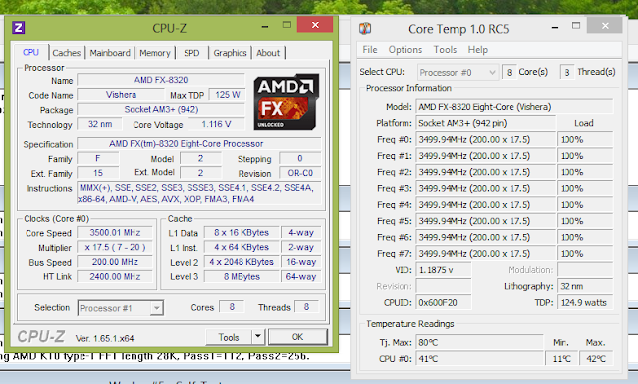Click the Level 3 8 MBytes value
The image size is (638, 384).
pyautogui.click(x=242, y=277)
